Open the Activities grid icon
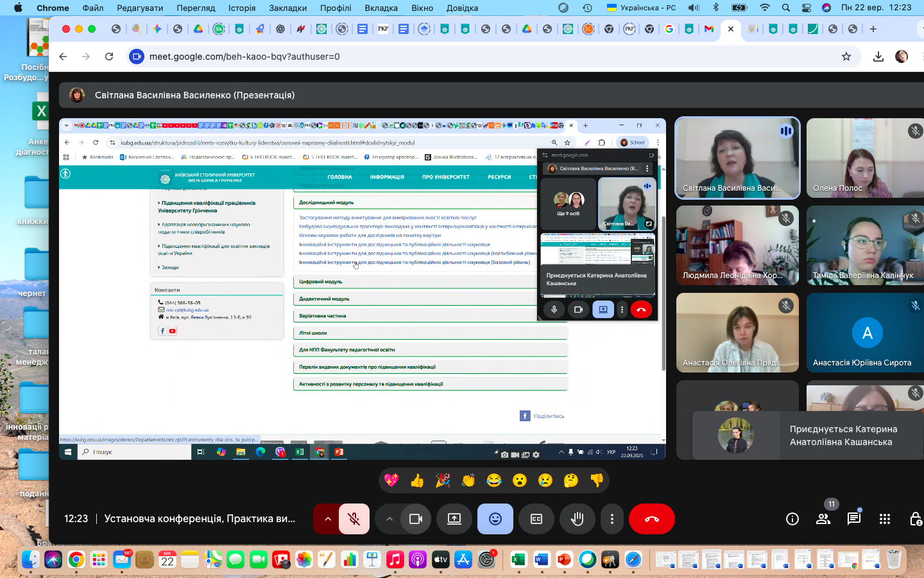 (885, 519)
